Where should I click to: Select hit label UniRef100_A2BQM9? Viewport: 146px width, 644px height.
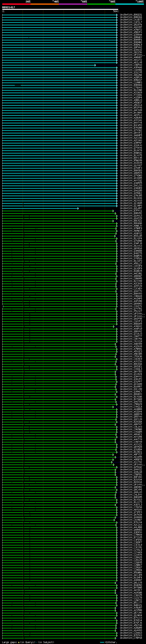pyautogui.click(x=131, y=628)
